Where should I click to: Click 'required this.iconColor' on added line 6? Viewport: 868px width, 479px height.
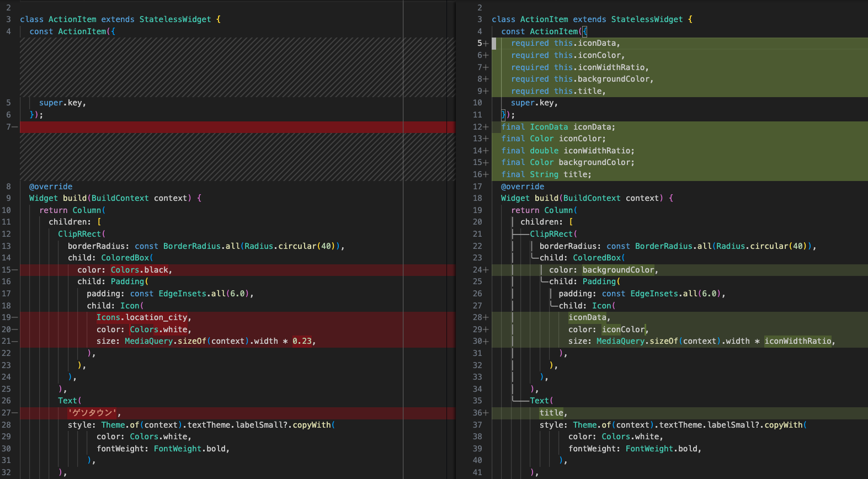click(x=567, y=55)
